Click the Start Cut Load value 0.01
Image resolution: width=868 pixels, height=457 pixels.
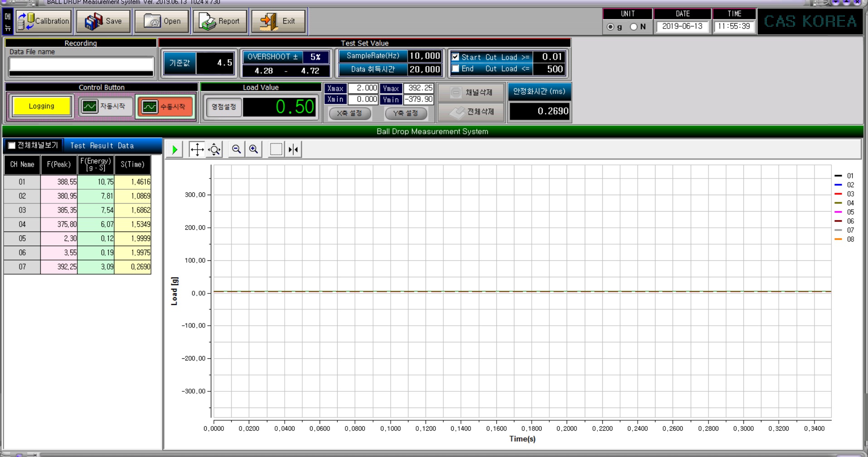(549, 57)
